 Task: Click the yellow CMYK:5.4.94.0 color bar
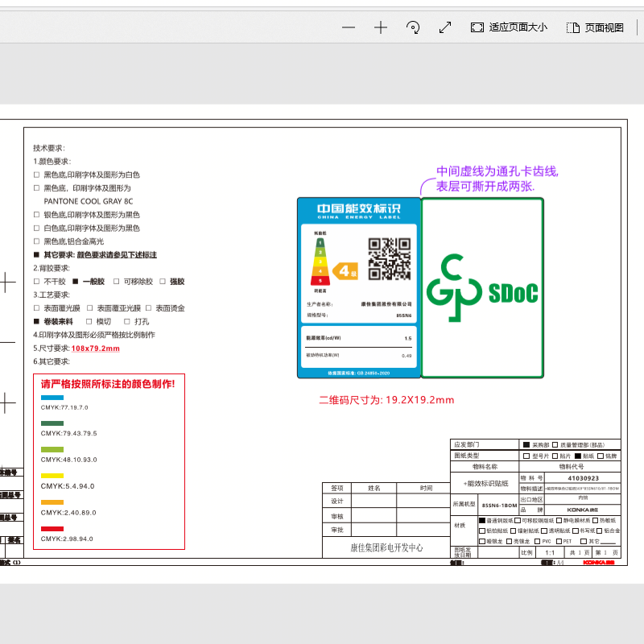coord(52,476)
